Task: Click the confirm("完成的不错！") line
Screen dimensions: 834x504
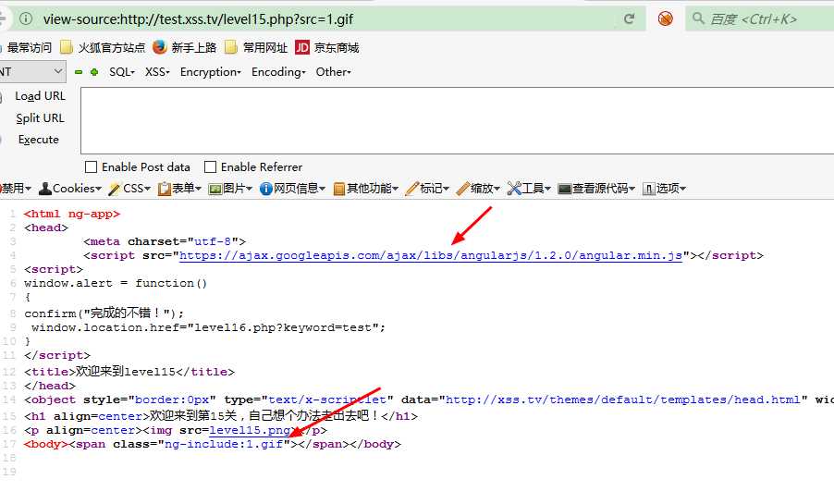Action: [x=104, y=313]
